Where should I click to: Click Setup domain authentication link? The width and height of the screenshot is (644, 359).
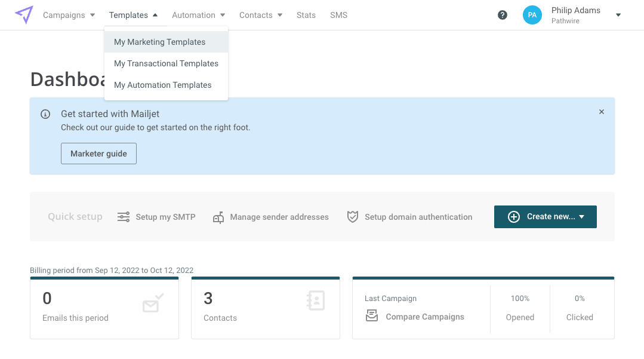click(418, 217)
